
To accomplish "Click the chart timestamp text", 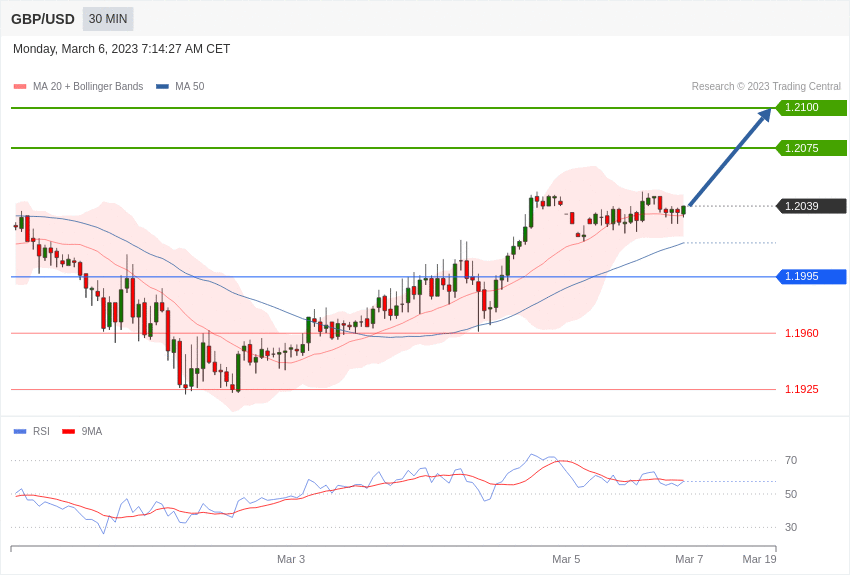I will pyautogui.click(x=121, y=49).
